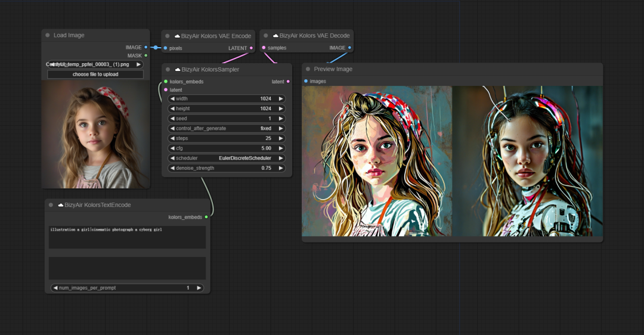Click the cloud icon on the KolorsTextEncode title
Screen dimensions: 644x335
coord(61,205)
